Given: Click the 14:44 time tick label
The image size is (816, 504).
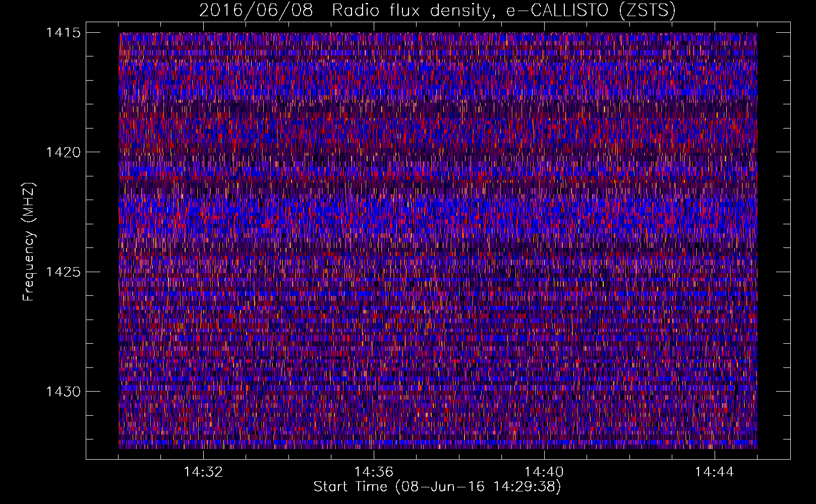Looking at the screenshot, I should (714, 472).
